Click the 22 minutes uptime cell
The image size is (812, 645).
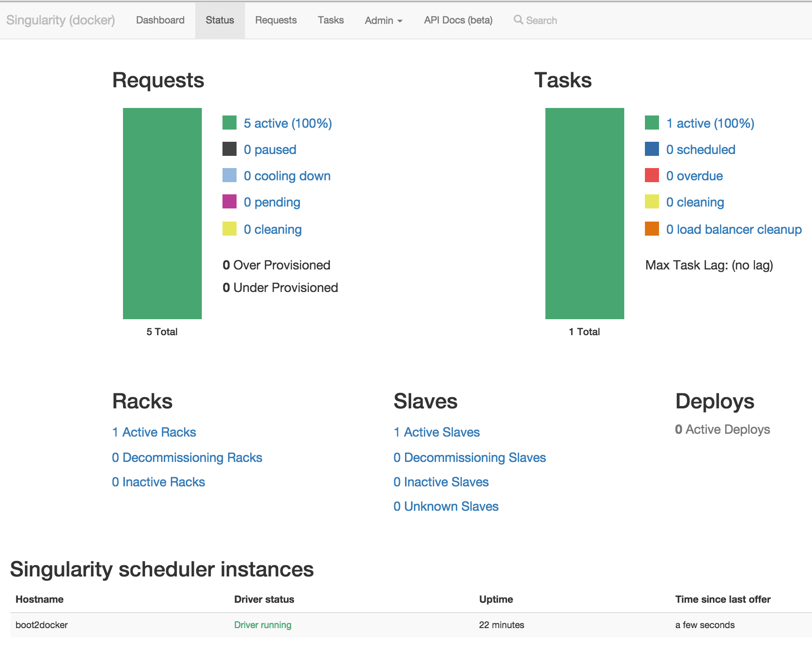[502, 625]
